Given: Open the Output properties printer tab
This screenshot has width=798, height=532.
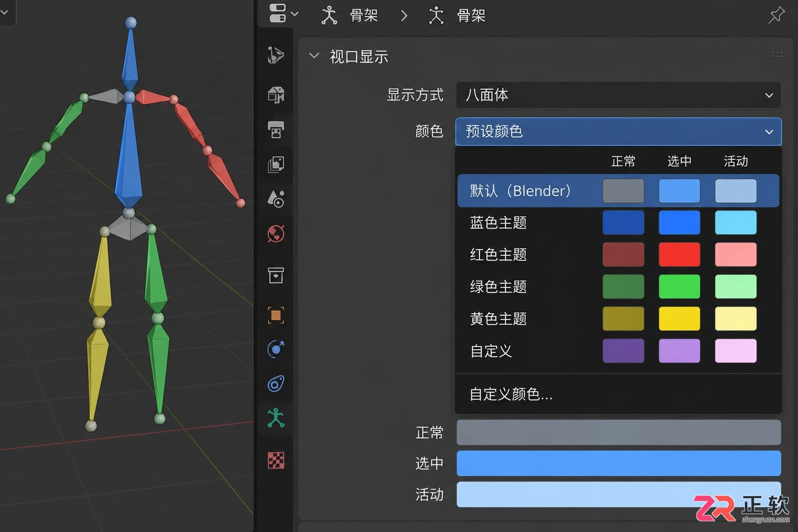Looking at the screenshot, I should click(x=275, y=130).
